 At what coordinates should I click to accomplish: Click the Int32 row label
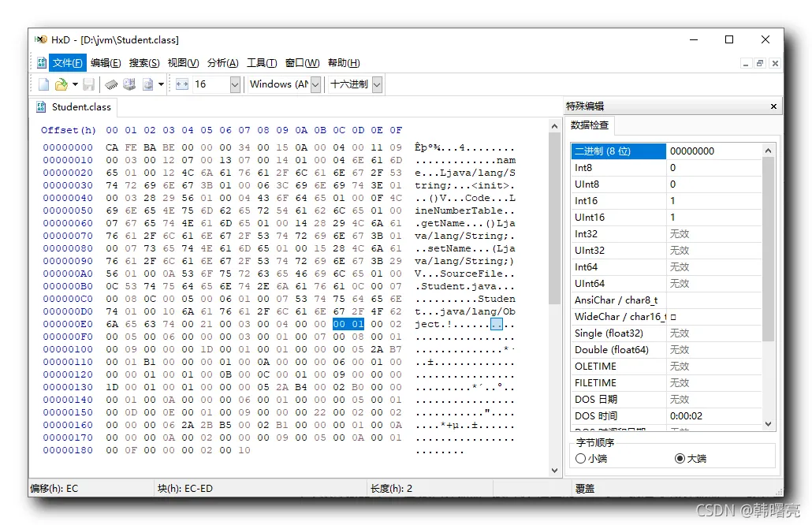coord(586,234)
